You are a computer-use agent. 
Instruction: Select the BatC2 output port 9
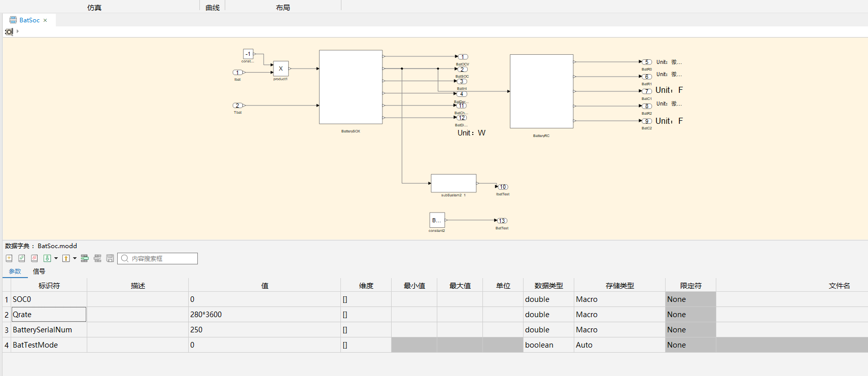(646, 121)
